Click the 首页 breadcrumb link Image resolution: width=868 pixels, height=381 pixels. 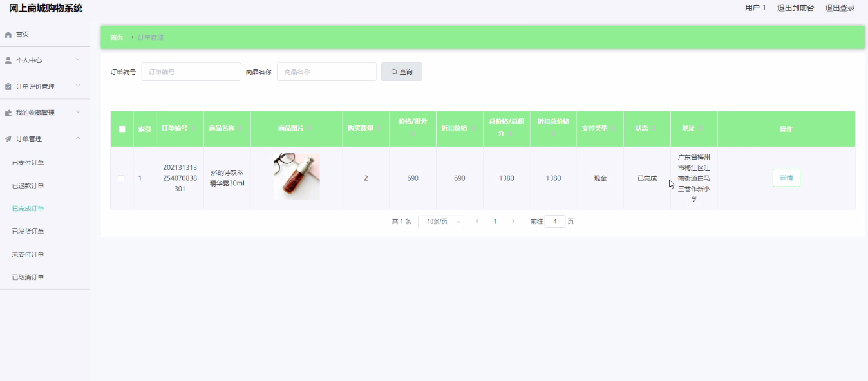click(x=117, y=37)
